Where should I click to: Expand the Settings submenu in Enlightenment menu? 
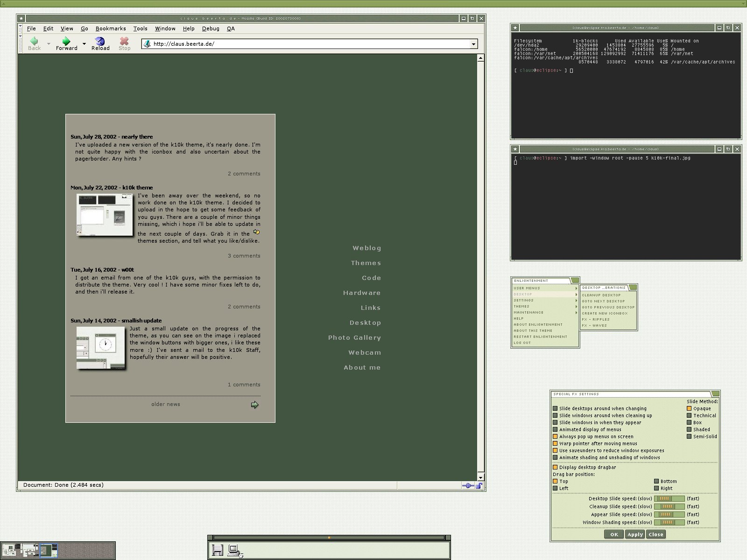(x=545, y=301)
